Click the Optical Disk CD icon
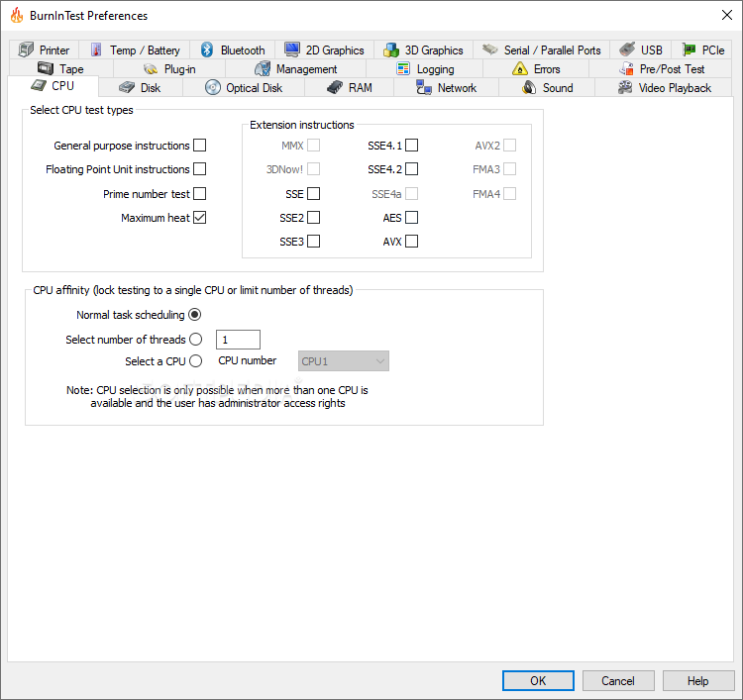The height and width of the screenshot is (700, 743). (x=213, y=87)
